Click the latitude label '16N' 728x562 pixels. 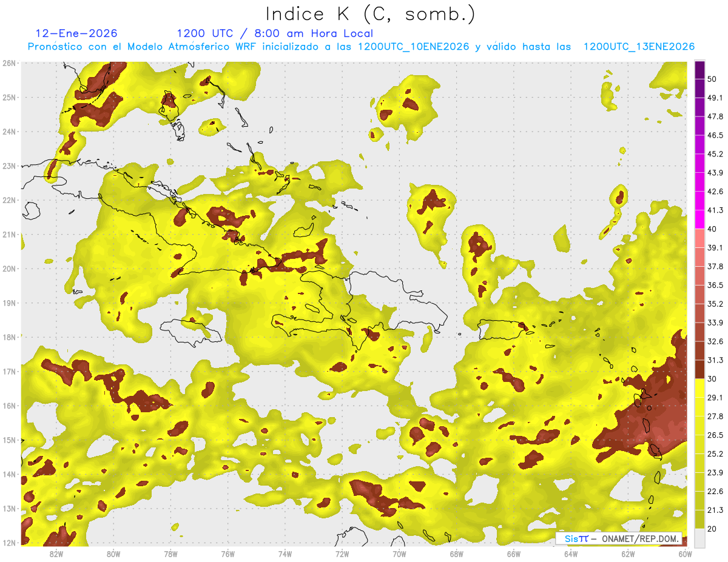[9, 406]
